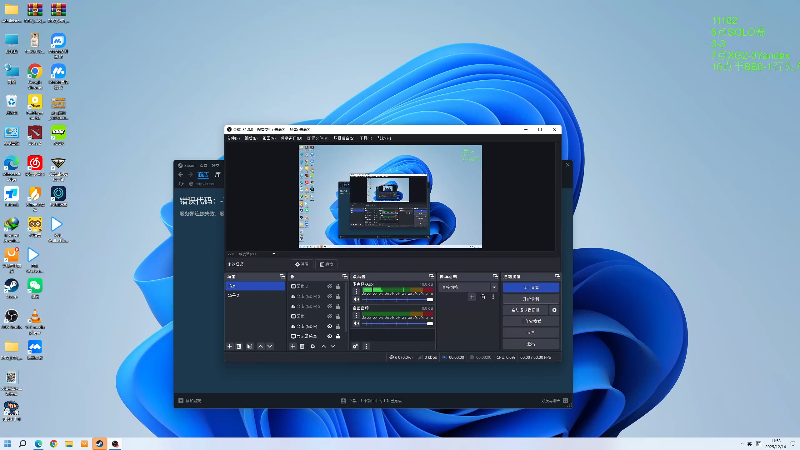Viewport: 800px width, 450px height.
Task: Open the File menu in OBS
Action: (233, 138)
